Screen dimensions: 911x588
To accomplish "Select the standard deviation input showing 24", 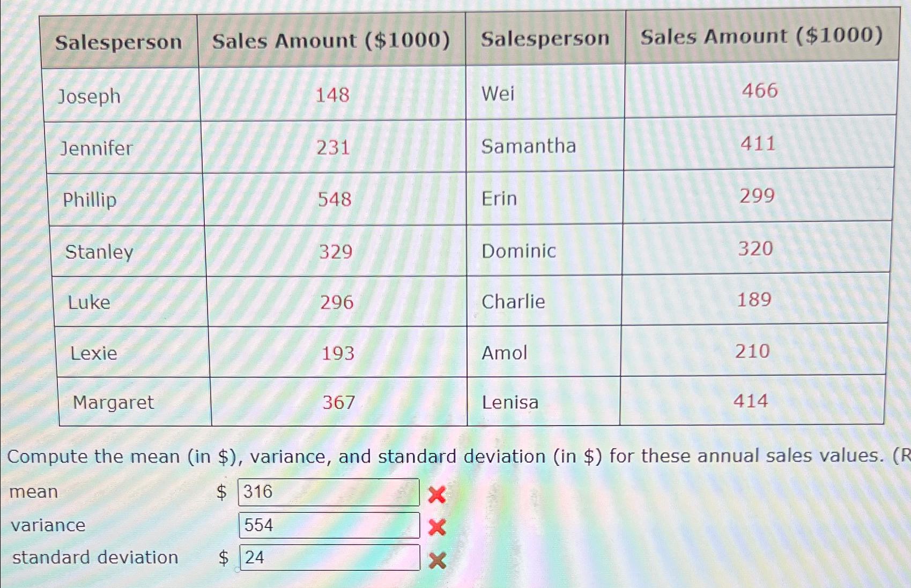I will (x=329, y=559).
